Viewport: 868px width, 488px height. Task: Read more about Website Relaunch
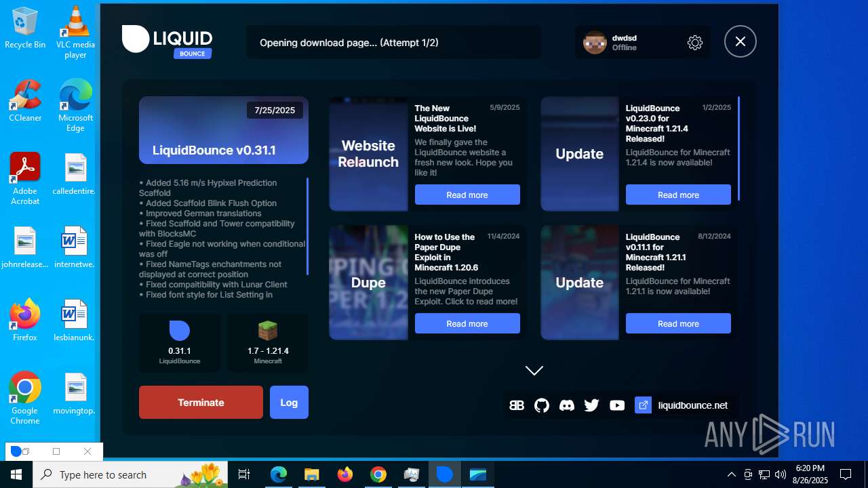467,195
